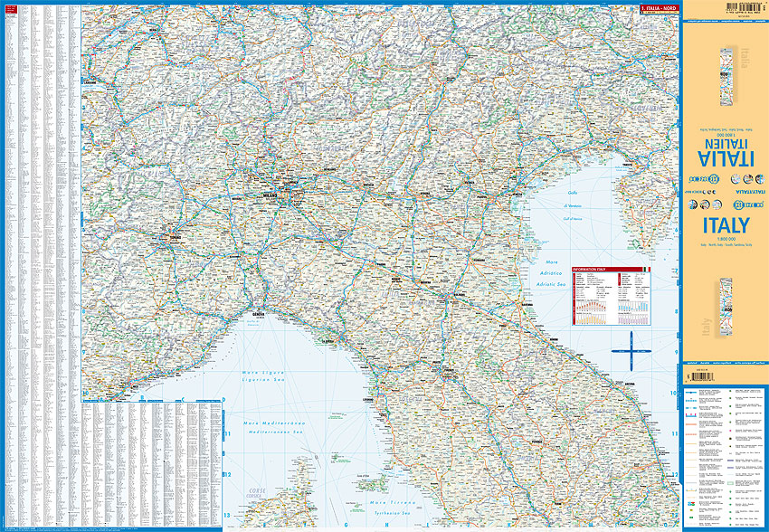Click the map legend panel at bottom right

725,451
